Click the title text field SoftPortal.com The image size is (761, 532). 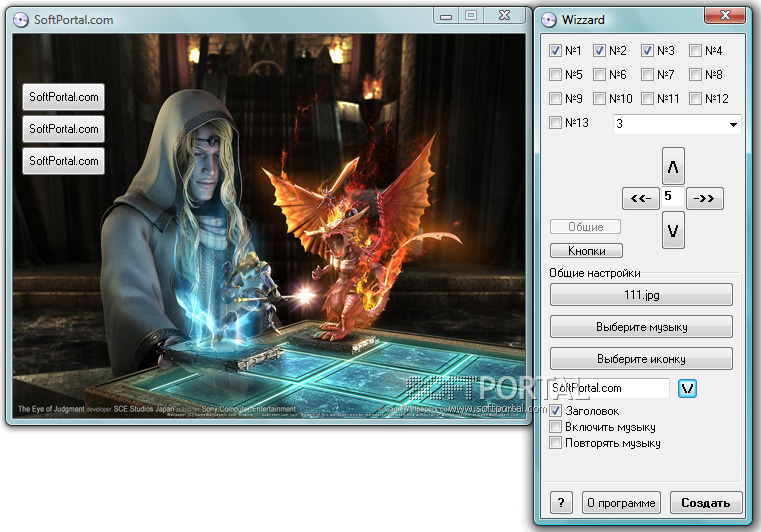610,388
